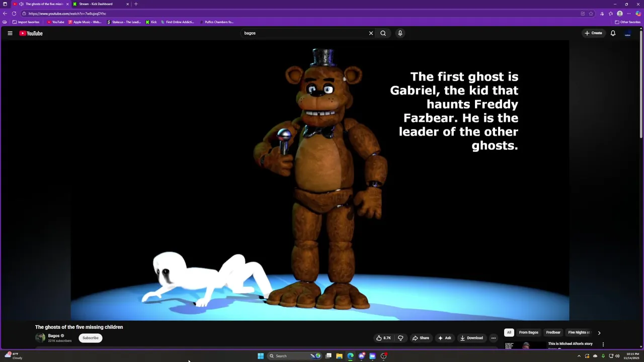Click the browser address bar URL
This screenshot has height=362, width=644.
(x=67, y=14)
